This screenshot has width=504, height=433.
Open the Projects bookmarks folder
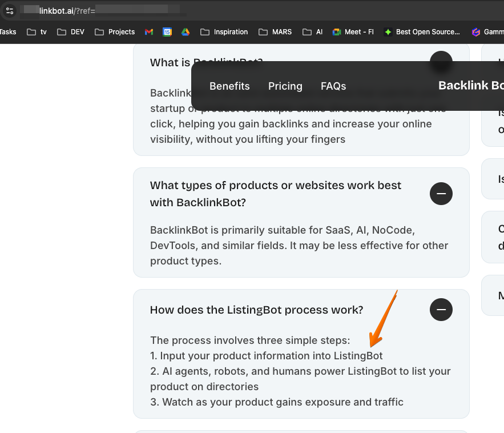tap(115, 32)
